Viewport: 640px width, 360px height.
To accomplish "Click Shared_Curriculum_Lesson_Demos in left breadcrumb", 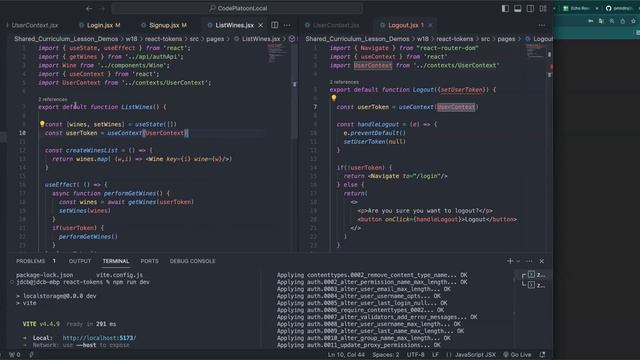I will point(66,39).
